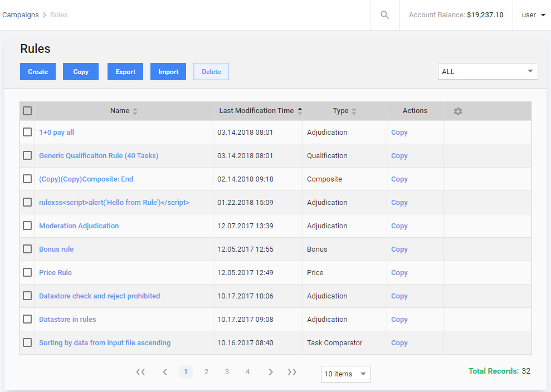Image resolution: width=551 pixels, height=392 pixels.
Task: Check the rulexss script row checkbox
Action: (x=27, y=202)
